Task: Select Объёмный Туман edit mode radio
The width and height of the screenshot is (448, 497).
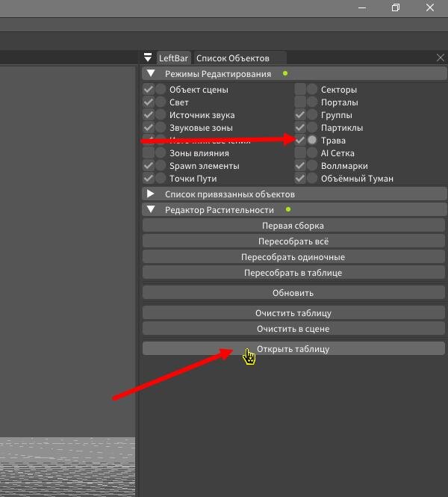Action: pos(312,178)
